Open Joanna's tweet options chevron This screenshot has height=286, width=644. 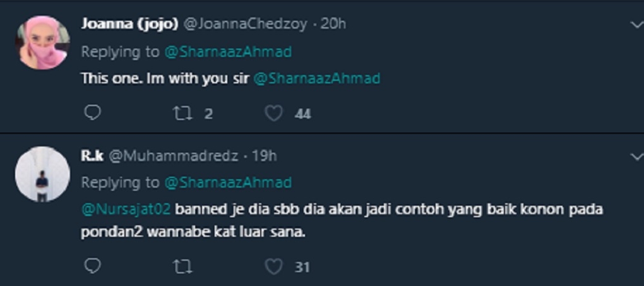(x=636, y=25)
